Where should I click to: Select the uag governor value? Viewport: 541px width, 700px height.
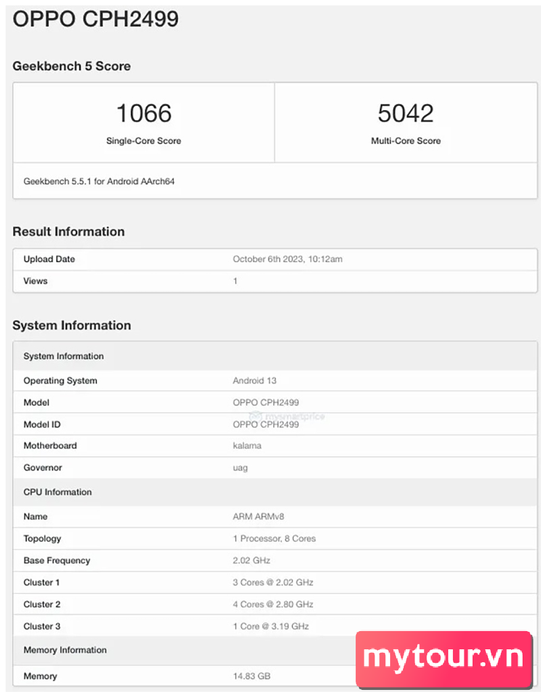(240, 468)
